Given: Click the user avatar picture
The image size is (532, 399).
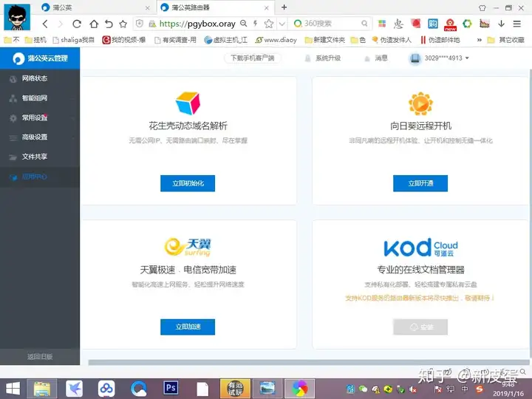Looking at the screenshot, I should pyautogui.click(x=17, y=17).
